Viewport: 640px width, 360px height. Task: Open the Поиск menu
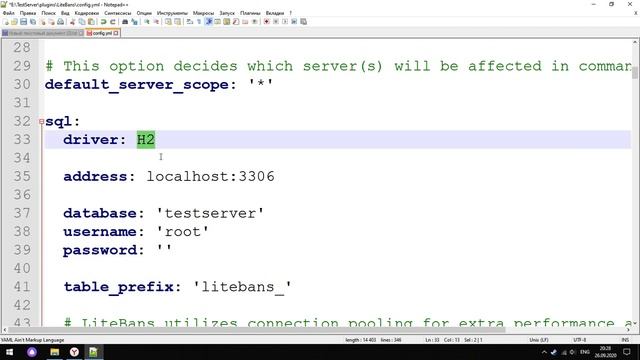pyautogui.click(x=48, y=13)
